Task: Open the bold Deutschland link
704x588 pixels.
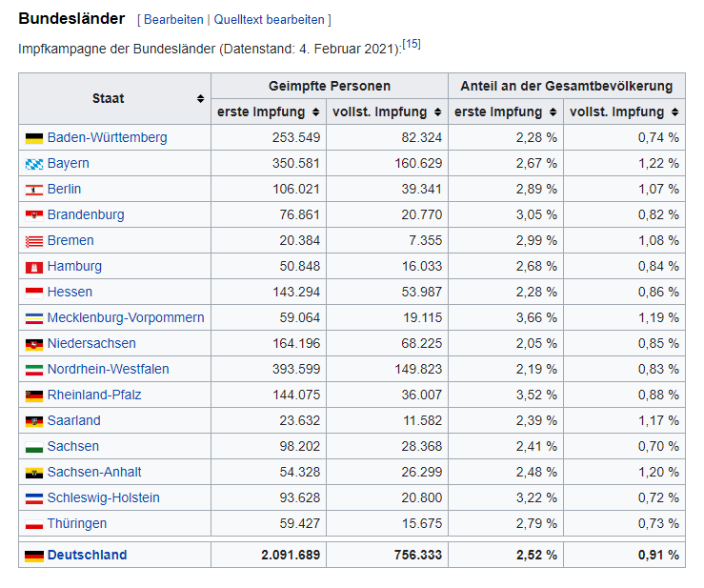Action: pyautogui.click(x=87, y=556)
